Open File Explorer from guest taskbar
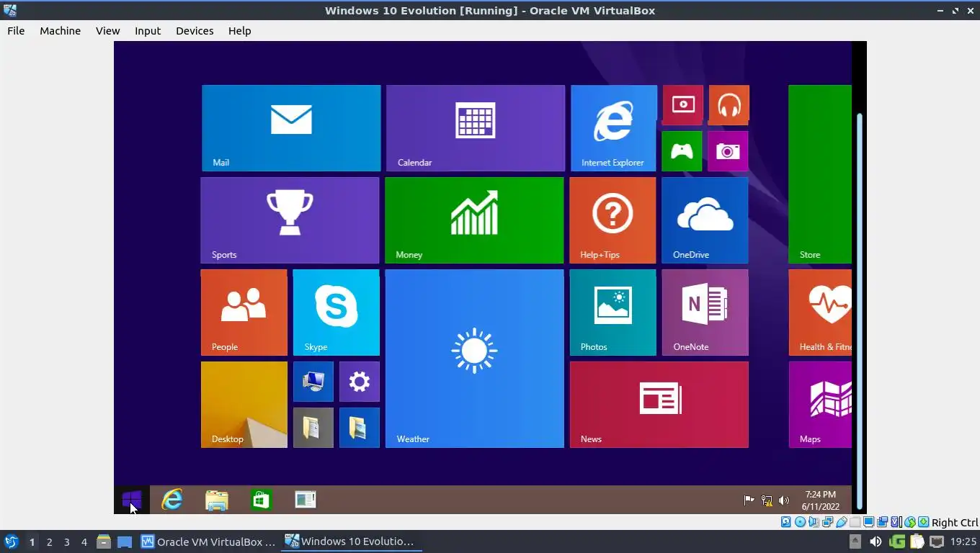The image size is (980, 553). tap(216, 499)
